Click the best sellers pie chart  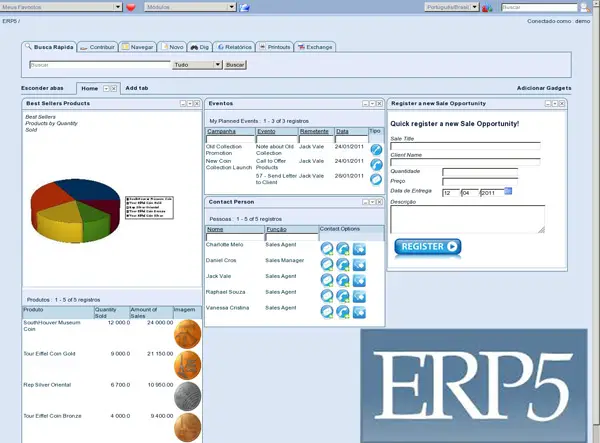click(x=75, y=210)
